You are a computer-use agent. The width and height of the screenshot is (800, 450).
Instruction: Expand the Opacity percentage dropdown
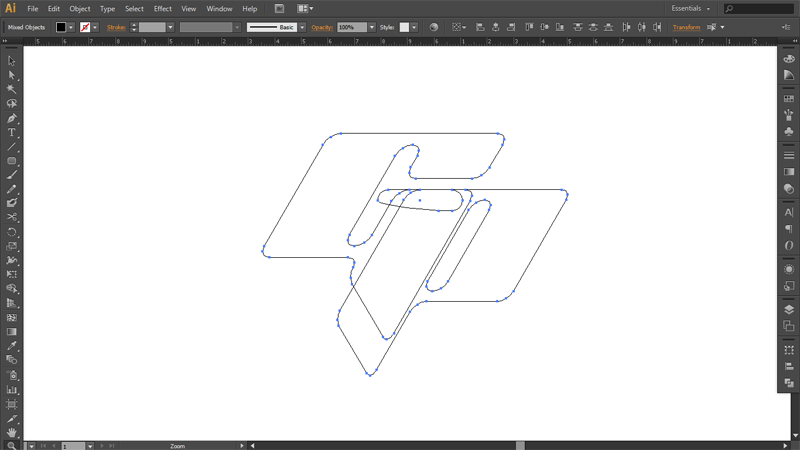(x=372, y=28)
